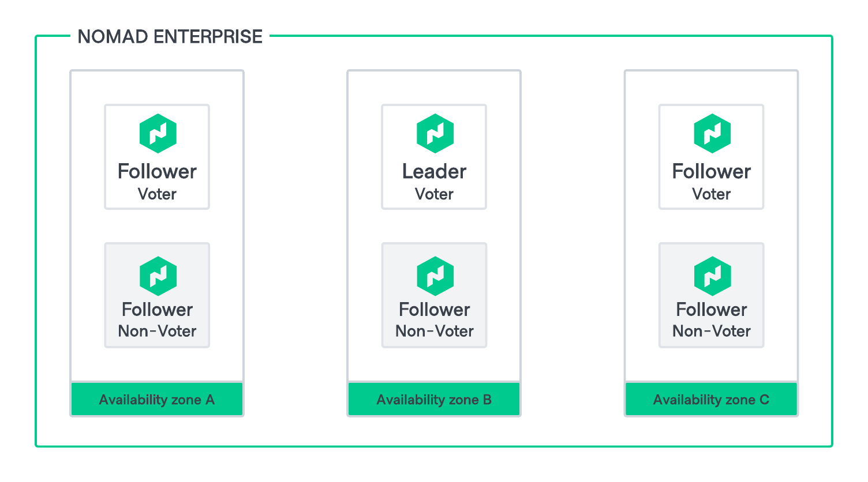Click Nomad icon of zone A voter follower
868x482 pixels.
tap(158, 133)
